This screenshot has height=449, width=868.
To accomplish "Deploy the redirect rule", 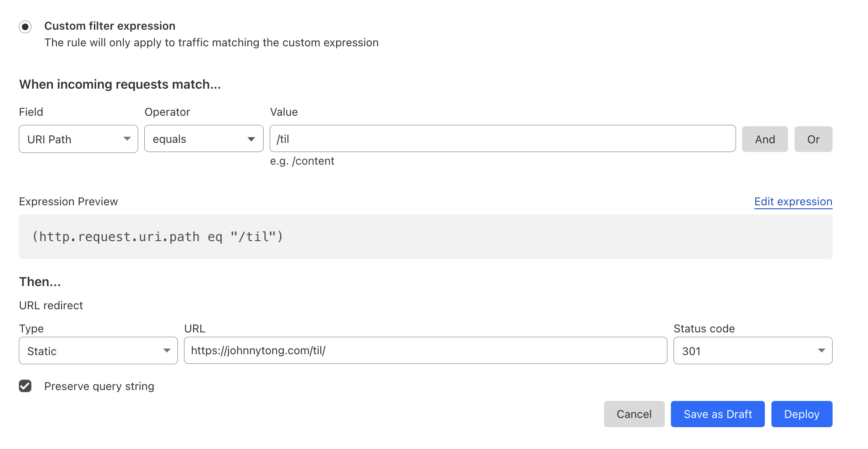I will (x=801, y=414).
